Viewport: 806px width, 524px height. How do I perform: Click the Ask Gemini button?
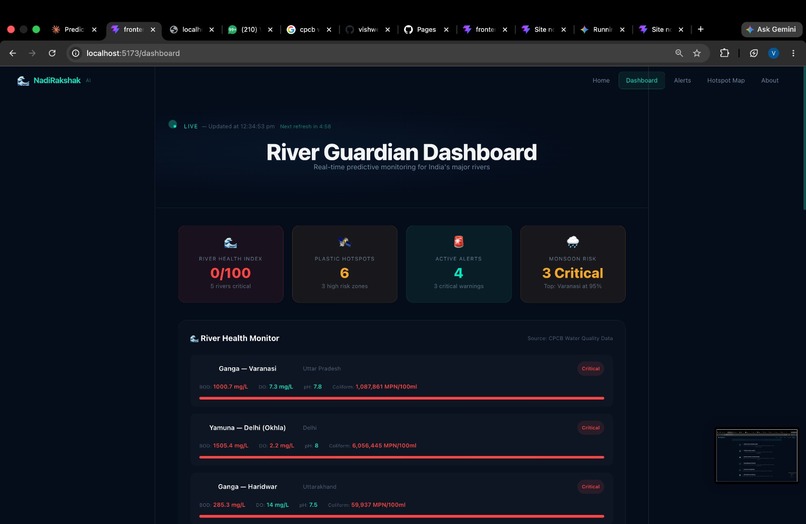pyautogui.click(x=772, y=29)
